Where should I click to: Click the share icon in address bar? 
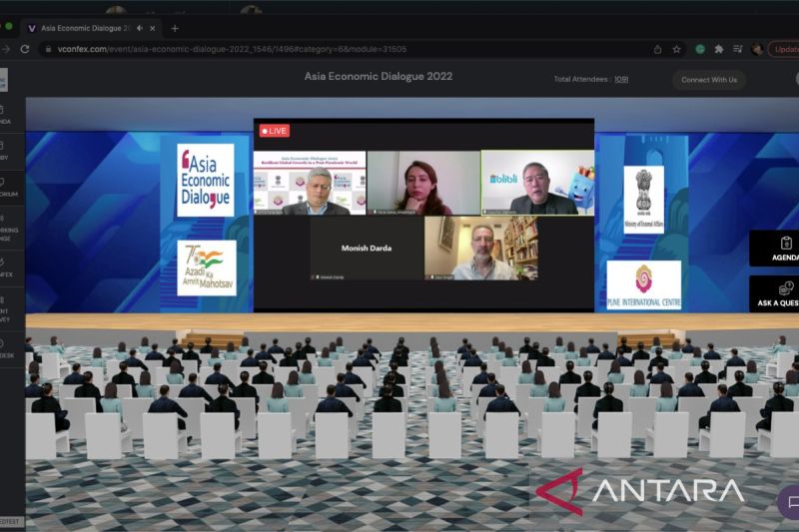coord(657,49)
